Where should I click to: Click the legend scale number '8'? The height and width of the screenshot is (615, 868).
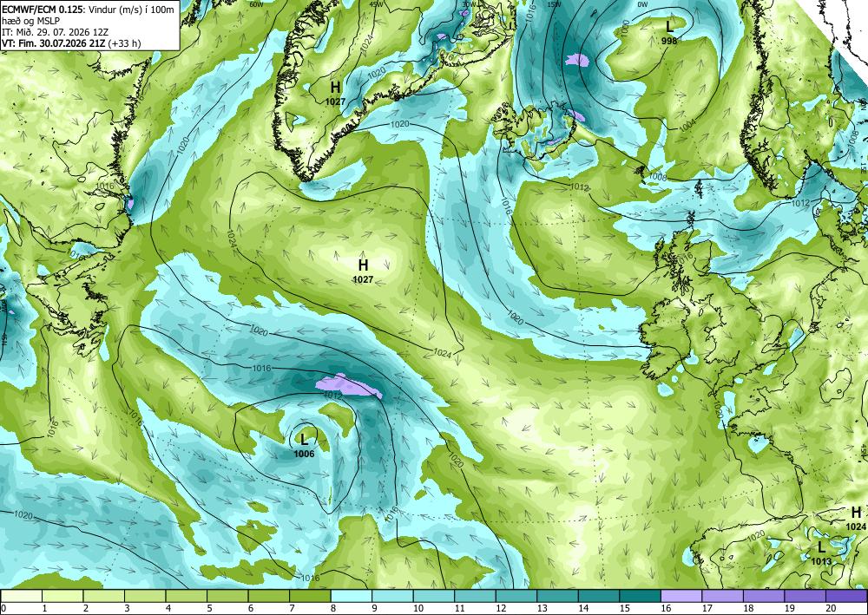click(333, 609)
